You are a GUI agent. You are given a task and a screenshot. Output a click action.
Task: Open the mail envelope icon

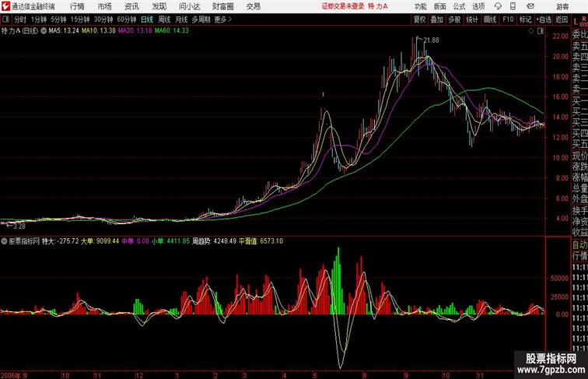tap(530, 6)
